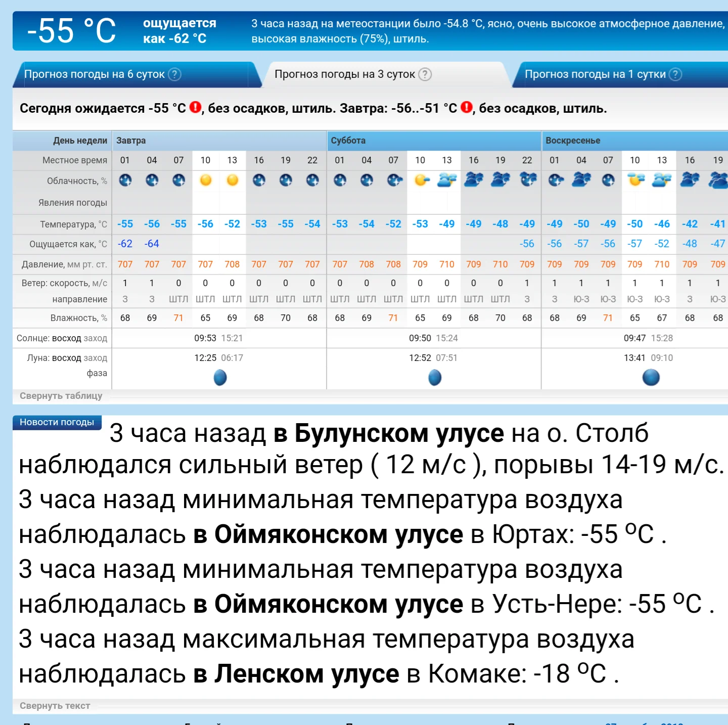The image size is (728, 725).
Task: Open help for the 6-day forecast tab
Action: tap(174, 74)
